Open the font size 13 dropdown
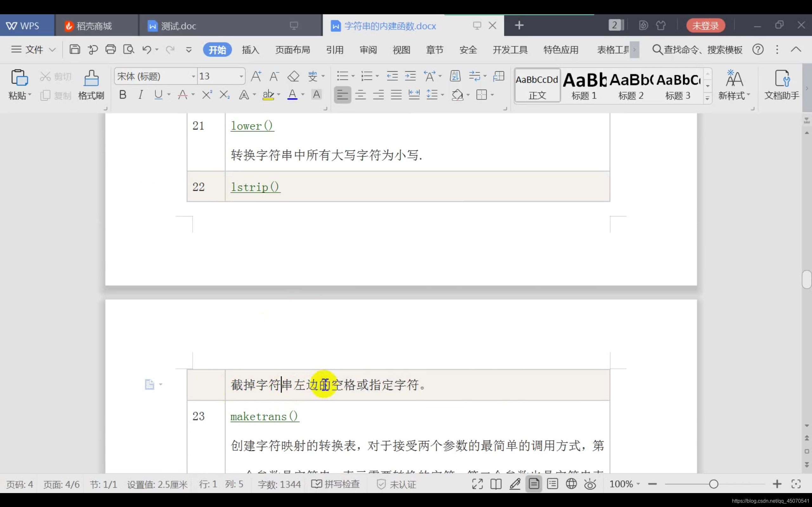Image resolution: width=812 pixels, height=507 pixels. click(241, 76)
